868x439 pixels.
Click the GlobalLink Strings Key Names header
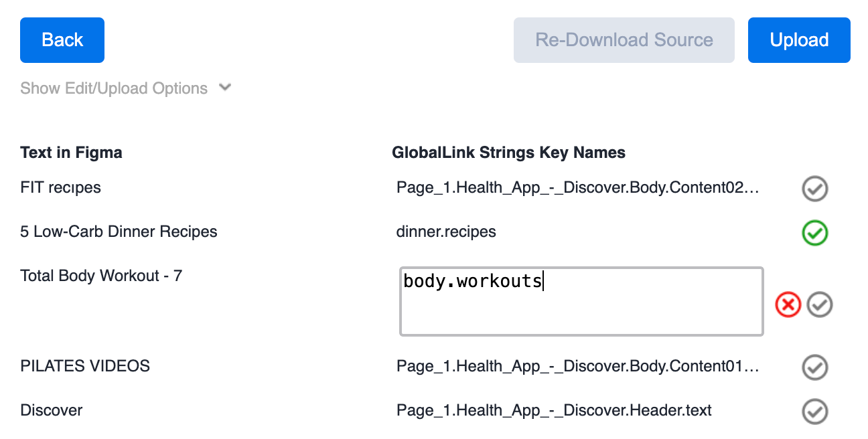click(508, 153)
